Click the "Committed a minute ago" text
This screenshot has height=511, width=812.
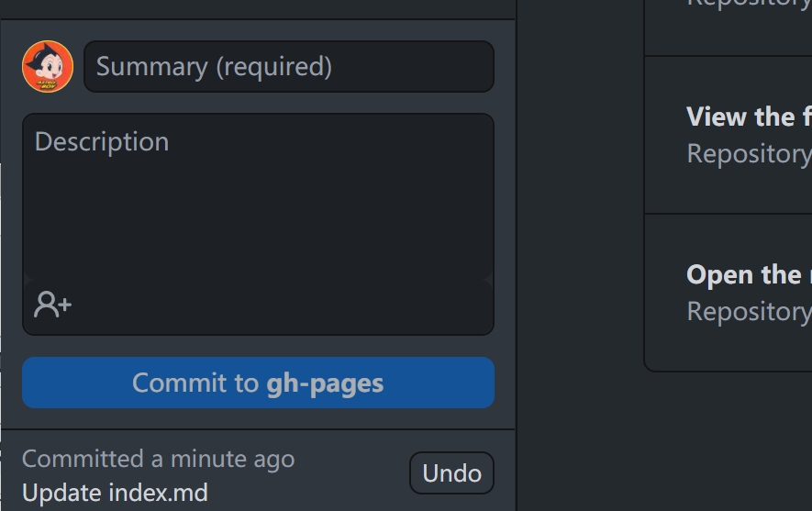[x=158, y=459]
